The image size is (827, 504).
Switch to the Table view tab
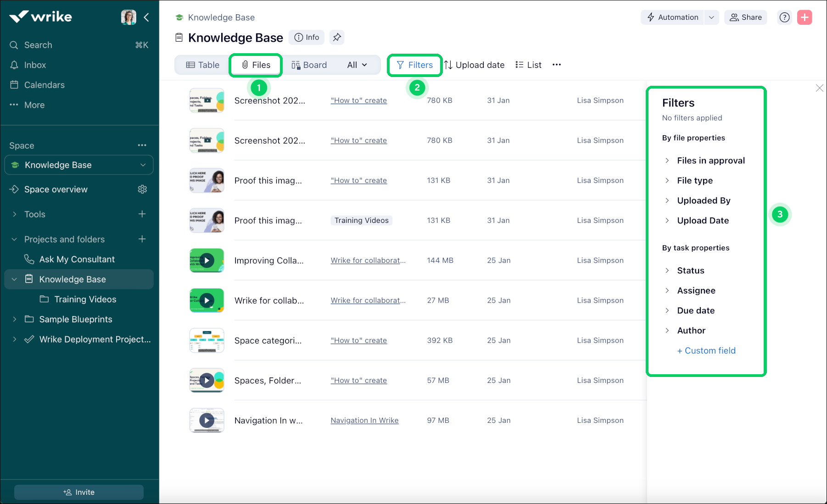pos(202,65)
